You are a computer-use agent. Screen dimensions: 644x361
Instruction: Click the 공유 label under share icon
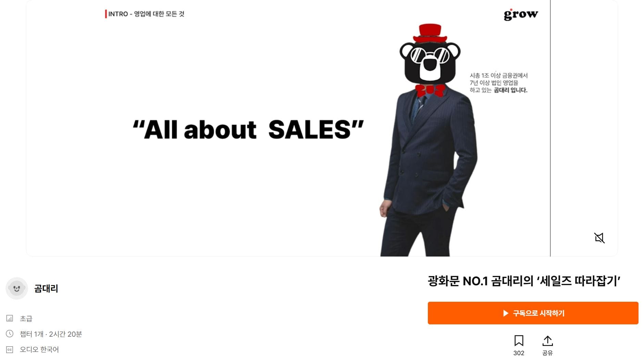(547, 353)
